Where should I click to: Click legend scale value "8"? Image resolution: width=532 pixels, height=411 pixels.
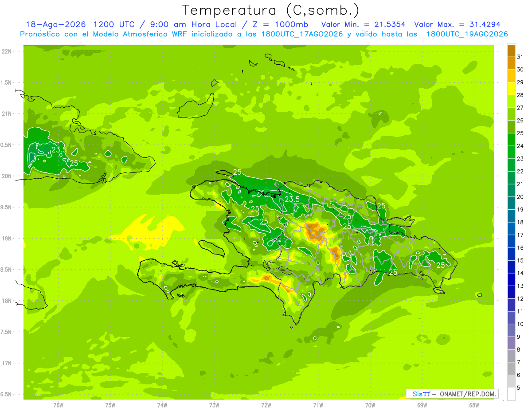519,350
